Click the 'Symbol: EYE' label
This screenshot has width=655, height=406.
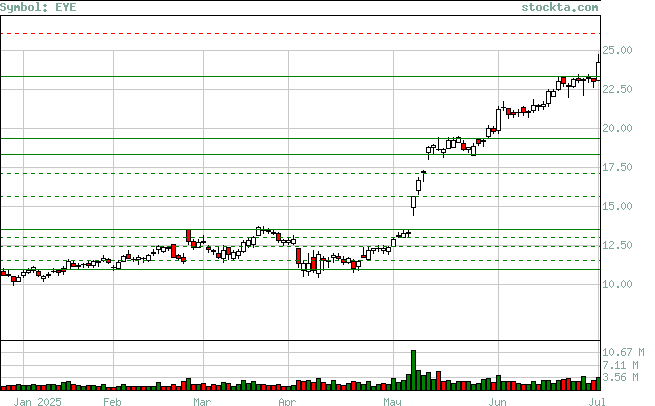click(x=38, y=7)
